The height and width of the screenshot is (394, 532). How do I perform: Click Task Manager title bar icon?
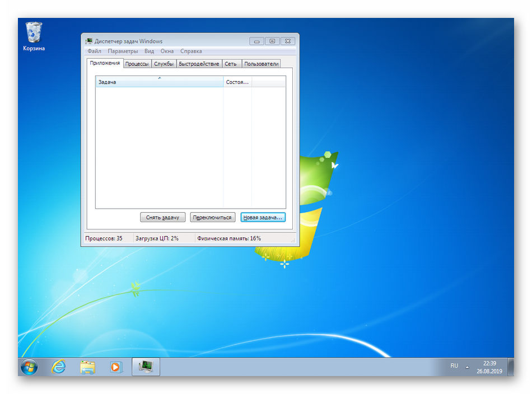click(x=89, y=41)
